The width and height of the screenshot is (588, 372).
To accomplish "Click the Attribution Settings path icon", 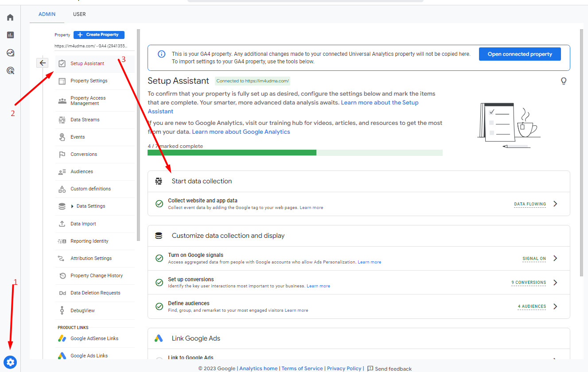I will [x=62, y=259].
